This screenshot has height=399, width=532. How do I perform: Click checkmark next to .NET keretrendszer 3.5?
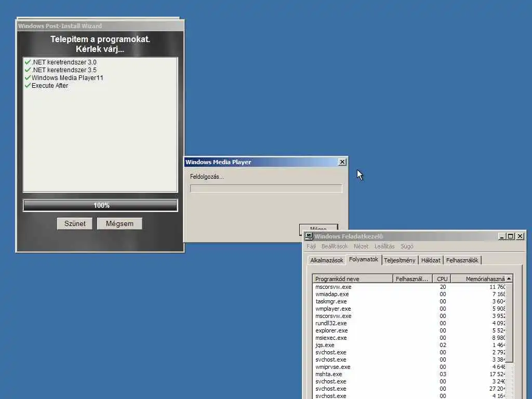click(28, 70)
